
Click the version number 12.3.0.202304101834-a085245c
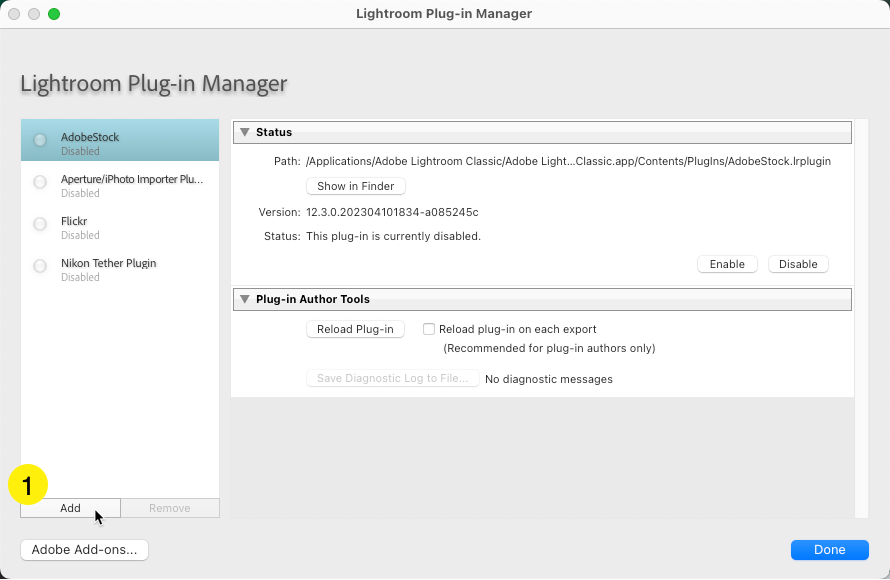pos(392,212)
